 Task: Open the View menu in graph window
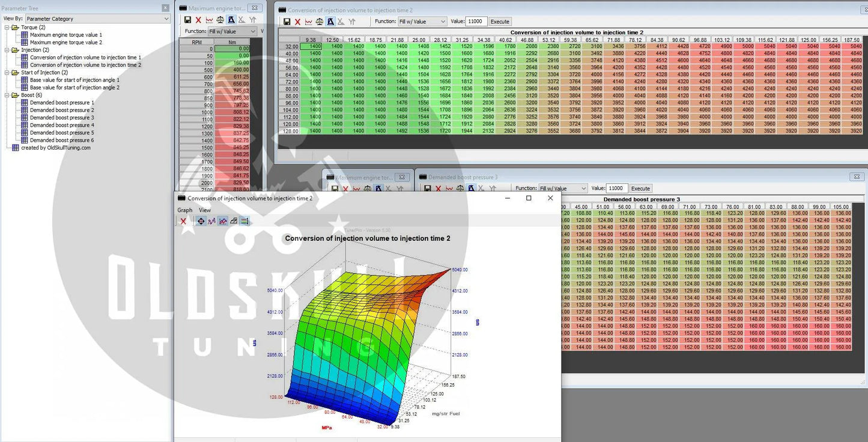pos(205,210)
